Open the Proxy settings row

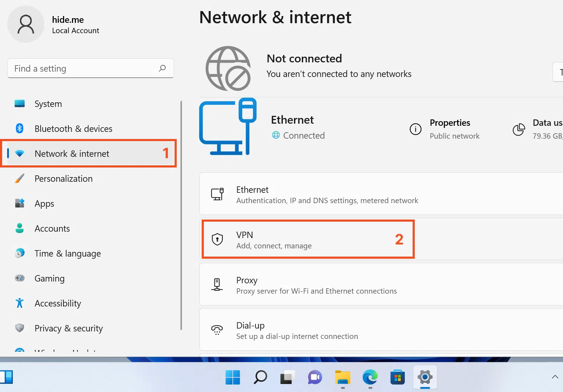[x=381, y=284]
